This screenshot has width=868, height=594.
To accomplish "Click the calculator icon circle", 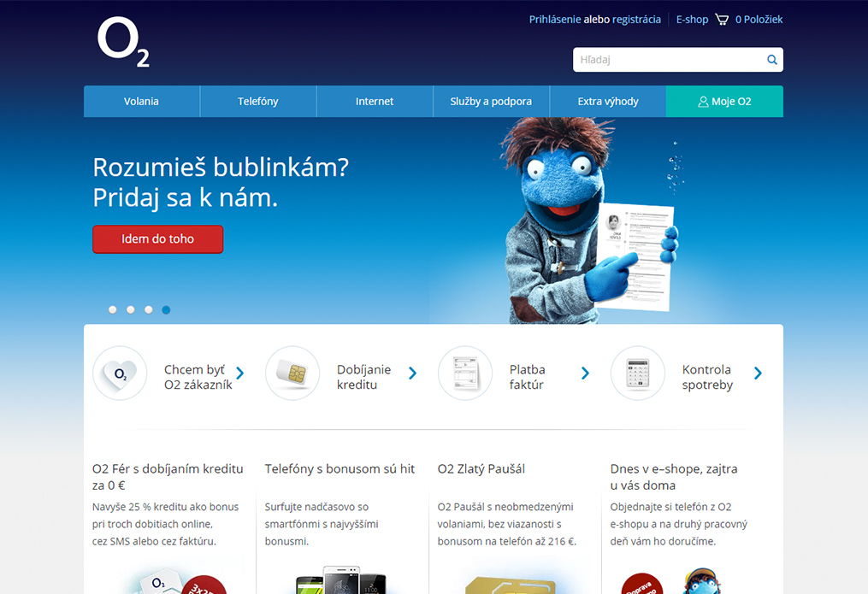I will tap(638, 373).
